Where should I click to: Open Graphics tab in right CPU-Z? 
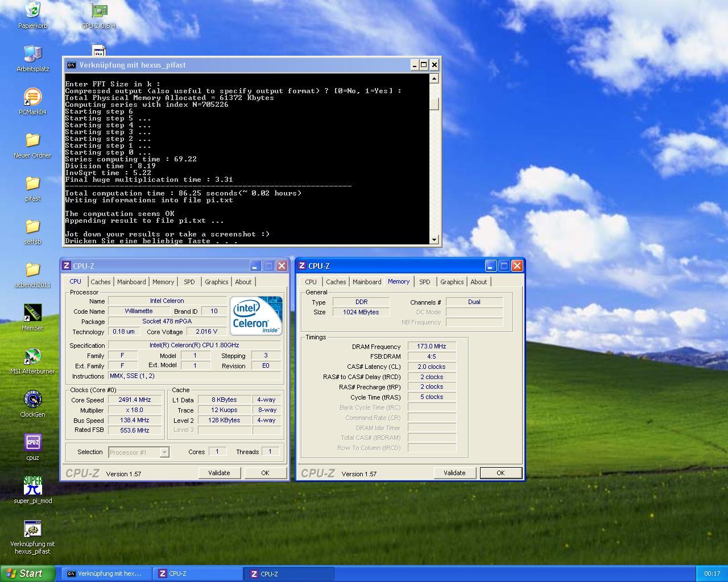coord(452,282)
